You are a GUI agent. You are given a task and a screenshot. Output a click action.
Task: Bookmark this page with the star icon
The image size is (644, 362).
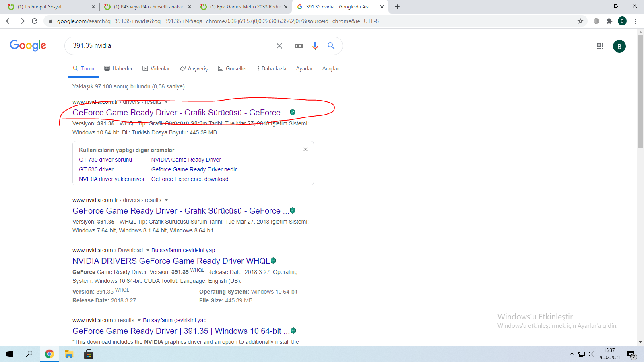[x=580, y=21]
